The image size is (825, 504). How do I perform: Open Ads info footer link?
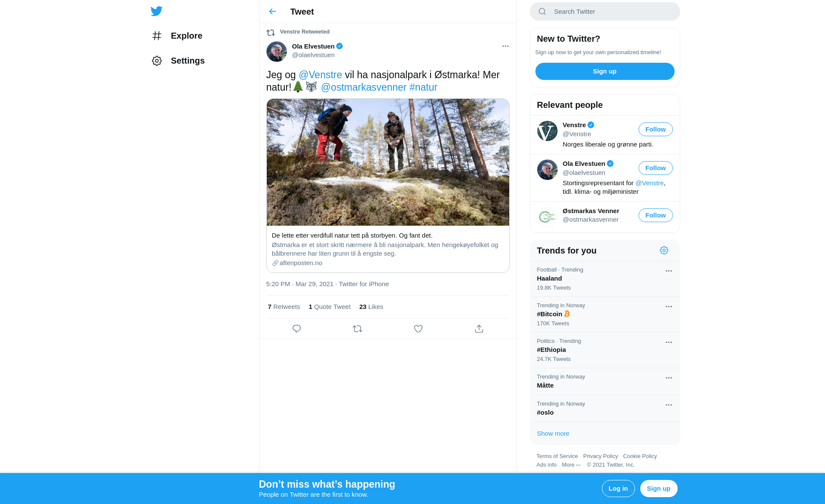click(x=546, y=465)
